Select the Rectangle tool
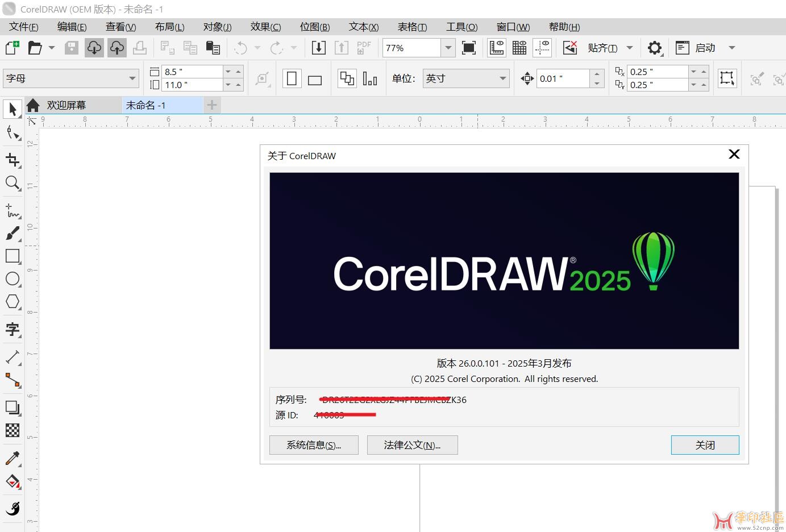Viewport: 786px width, 532px height. click(x=13, y=256)
